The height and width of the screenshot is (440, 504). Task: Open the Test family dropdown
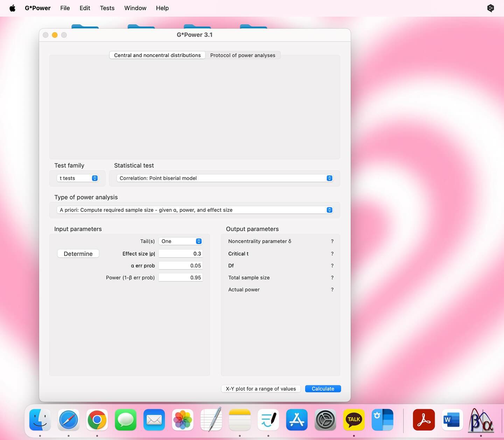(77, 178)
